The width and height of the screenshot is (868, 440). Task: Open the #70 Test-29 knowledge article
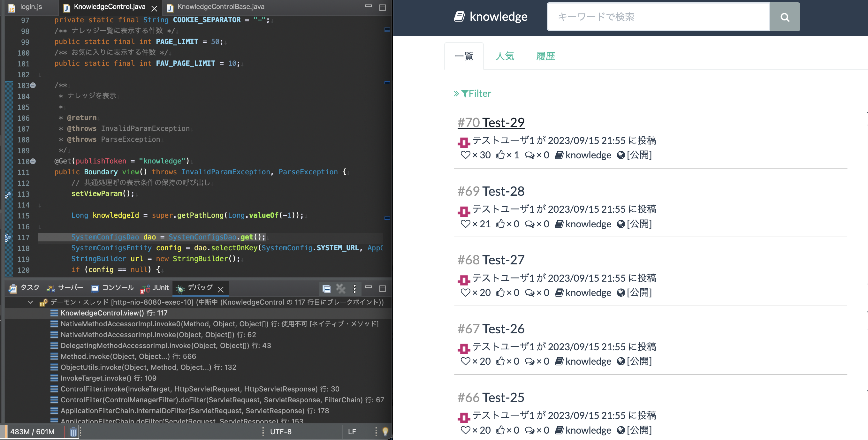490,122
